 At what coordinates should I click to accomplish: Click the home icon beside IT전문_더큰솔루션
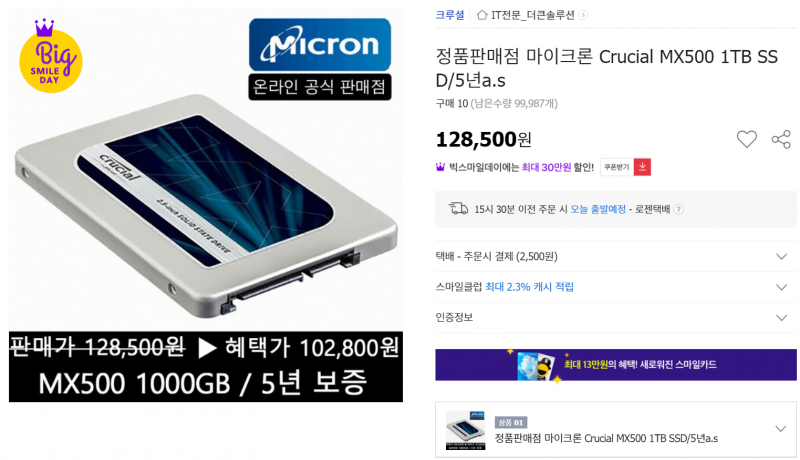tap(482, 15)
